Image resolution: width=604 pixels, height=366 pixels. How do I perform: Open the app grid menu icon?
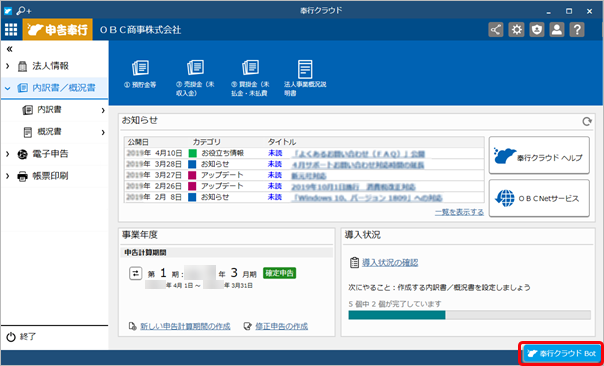11,30
